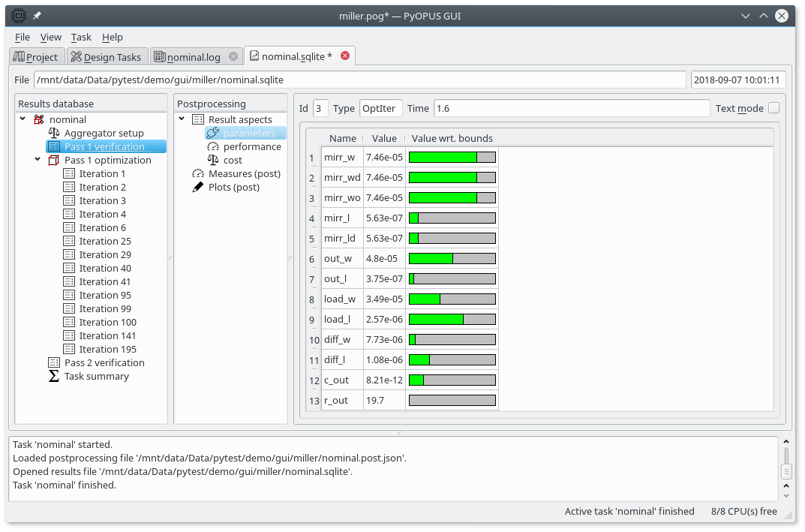Click the scales icon beside Aggregator setup
805x532 pixels.
54,133
